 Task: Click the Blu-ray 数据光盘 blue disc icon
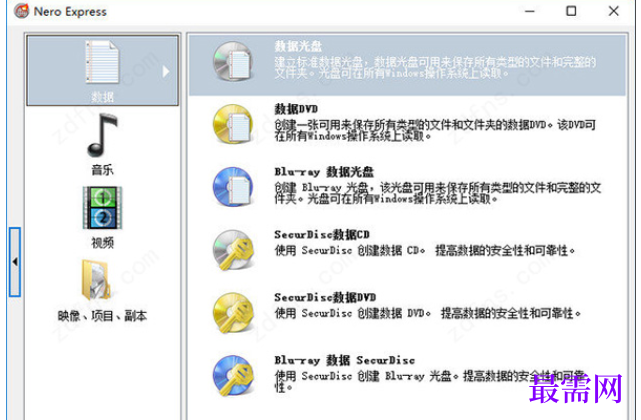[233, 187]
